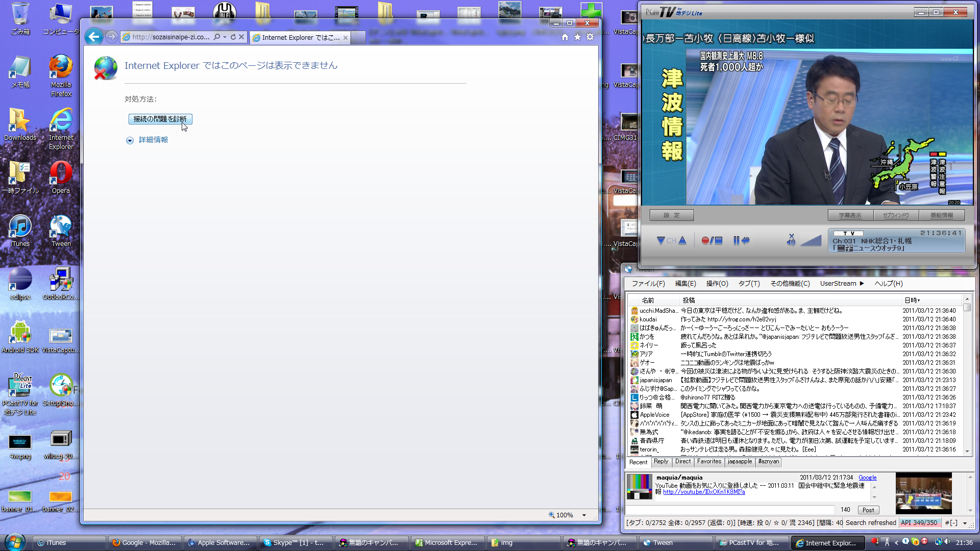
Task: Click the IE address bar URL field
Action: coord(171,37)
